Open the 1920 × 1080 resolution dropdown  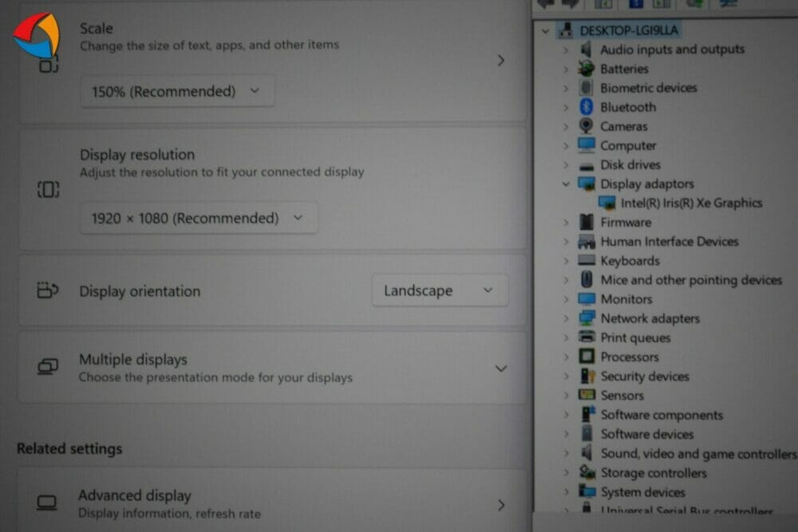point(199,219)
